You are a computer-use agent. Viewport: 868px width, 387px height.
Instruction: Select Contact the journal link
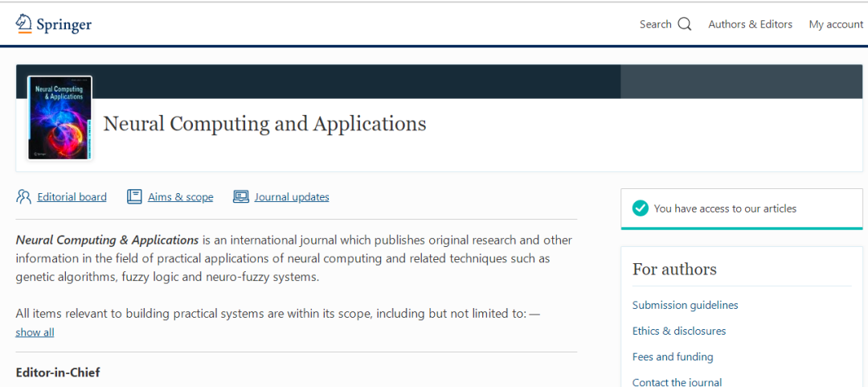677,381
